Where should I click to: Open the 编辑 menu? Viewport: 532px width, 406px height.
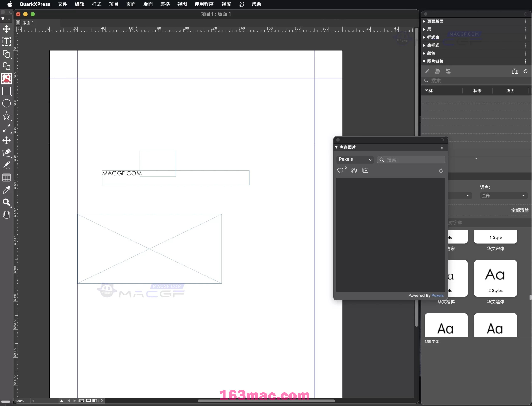(x=79, y=4)
